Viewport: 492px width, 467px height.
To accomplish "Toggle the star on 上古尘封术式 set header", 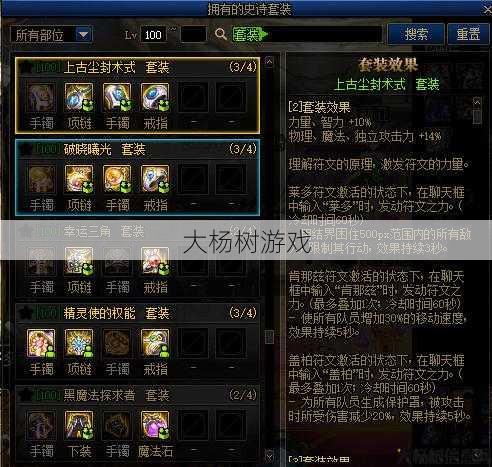I will pyautogui.click(x=26, y=68).
